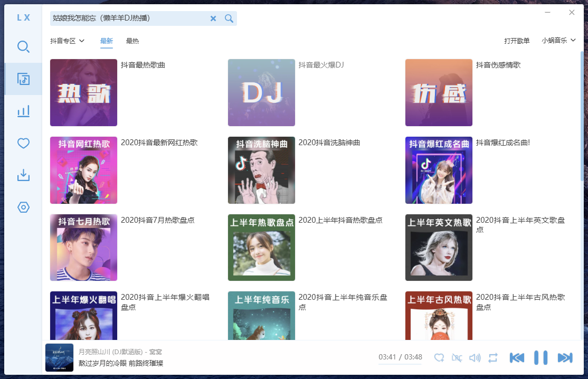Toggle the desktop lyrics LRC display
The width and height of the screenshot is (588, 379).
coord(457,358)
